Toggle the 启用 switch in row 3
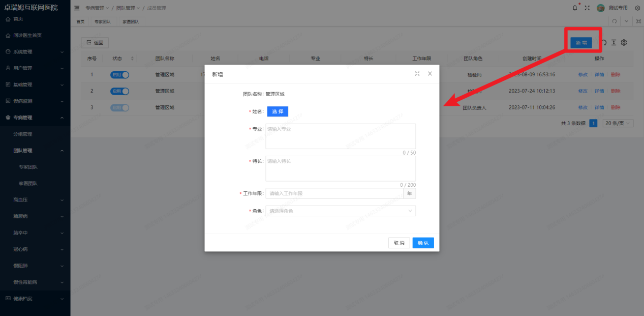The height and width of the screenshot is (316, 644). pyautogui.click(x=119, y=108)
